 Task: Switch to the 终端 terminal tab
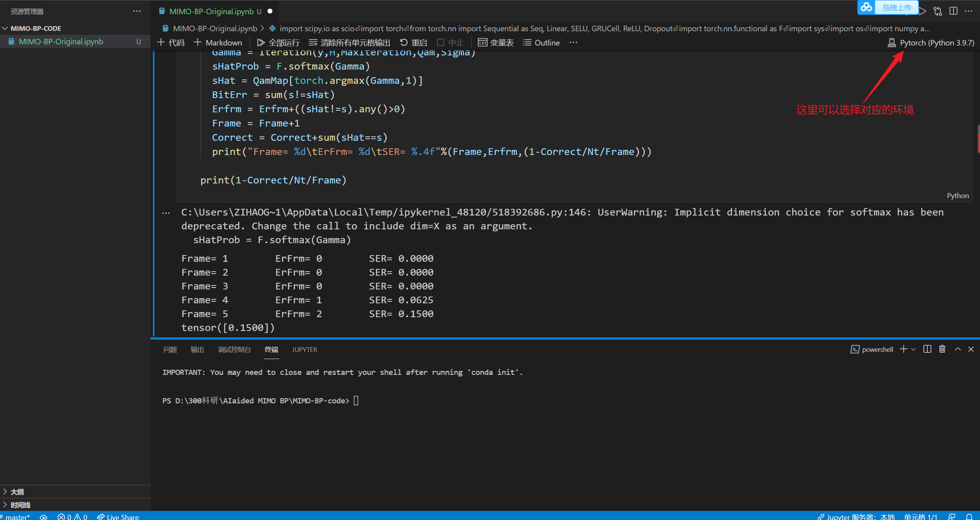(x=271, y=350)
